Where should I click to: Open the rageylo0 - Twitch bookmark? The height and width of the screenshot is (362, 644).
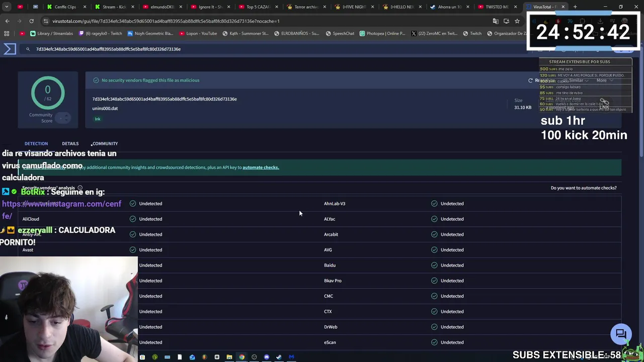pyautogui.click(x=100, y=33)
